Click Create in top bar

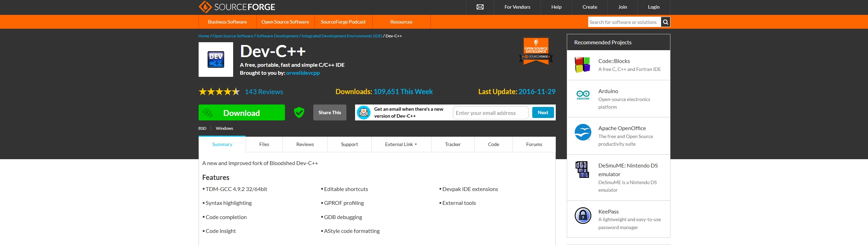tap(590, 7)
